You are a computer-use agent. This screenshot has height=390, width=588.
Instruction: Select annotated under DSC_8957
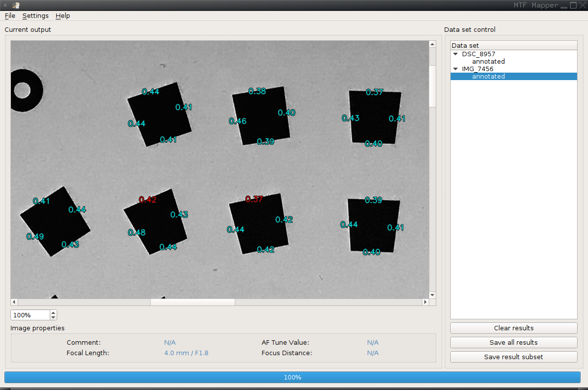pos(488,61)
